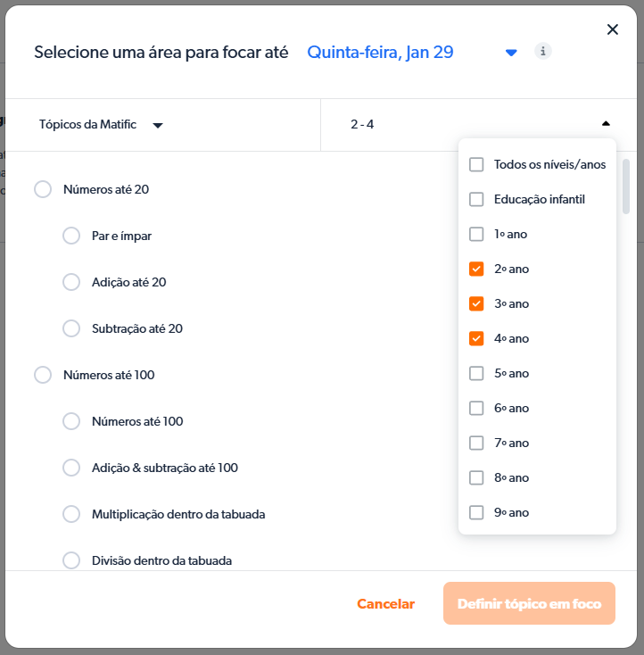Check the Todos os níveis/anos checkbox

[x=476, y=164]
